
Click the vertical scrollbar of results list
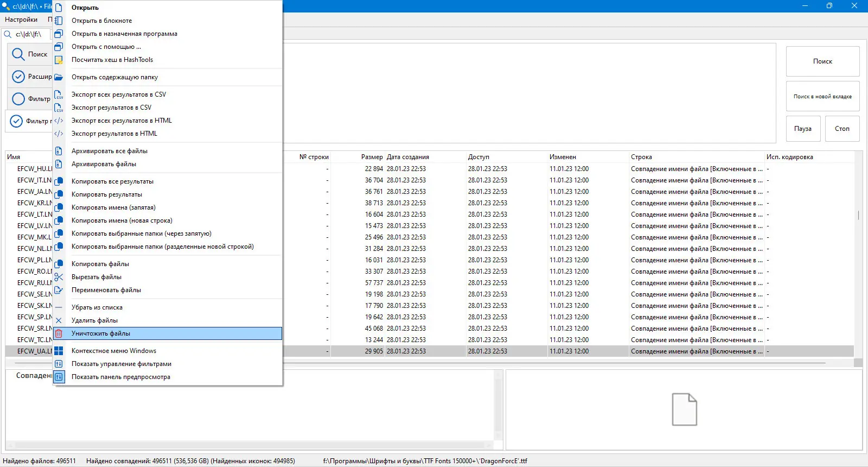click(858, 215)
